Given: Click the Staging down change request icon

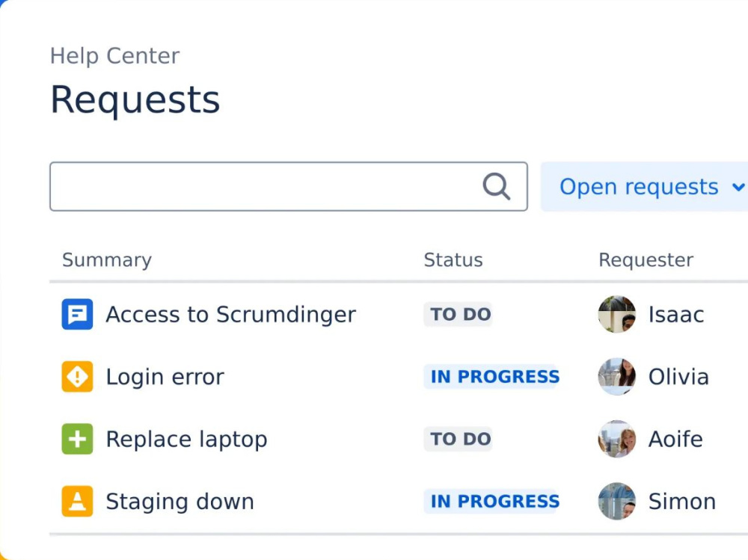Looking at the screenshot, I should pyautogui.click(x=77, y=501).
